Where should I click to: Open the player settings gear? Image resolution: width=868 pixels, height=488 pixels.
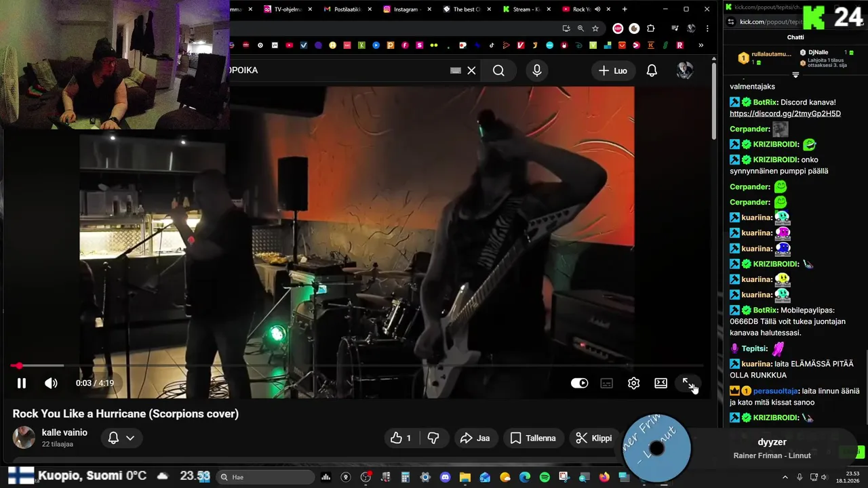[633, 383]
